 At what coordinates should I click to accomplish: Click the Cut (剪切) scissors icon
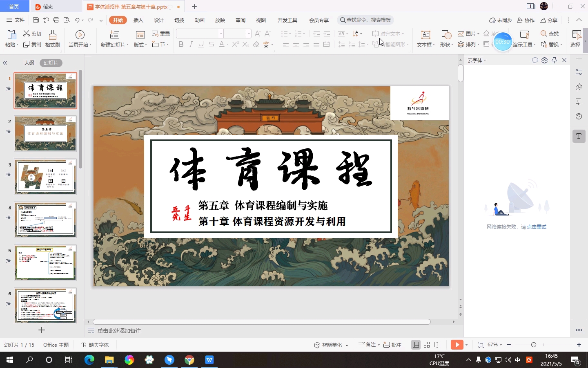pos(27,34)
